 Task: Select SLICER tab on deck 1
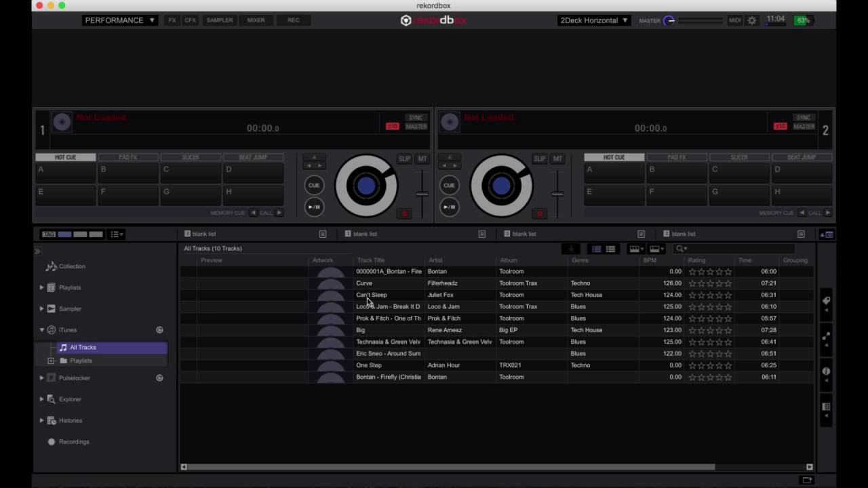[x=191, y=157]
